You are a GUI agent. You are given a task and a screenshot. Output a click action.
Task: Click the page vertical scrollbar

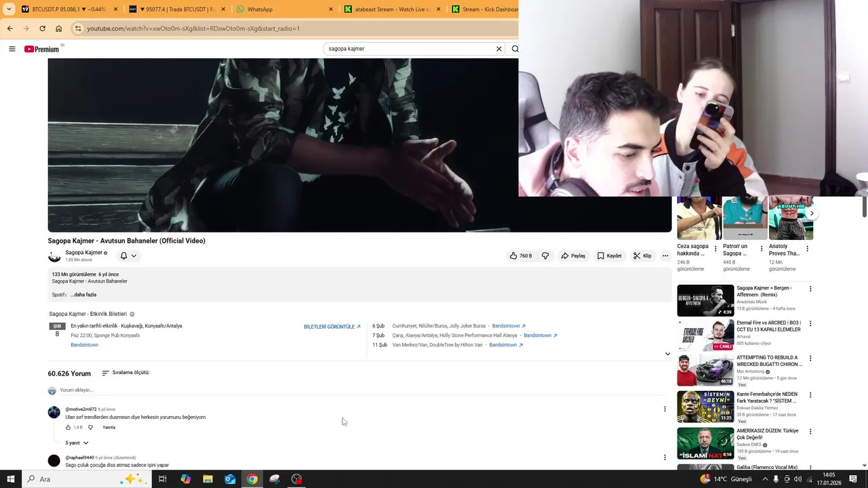[x=865, y=207]
